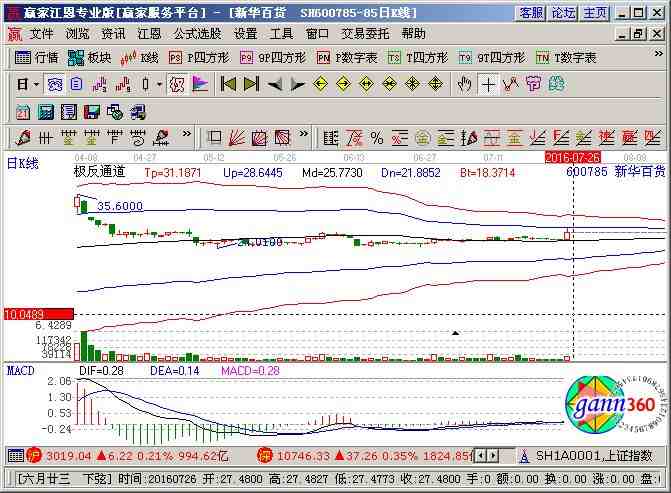Click the 沪 Shanghai index status icon
Screen dimensions: 671x493
tap(33, 456)
